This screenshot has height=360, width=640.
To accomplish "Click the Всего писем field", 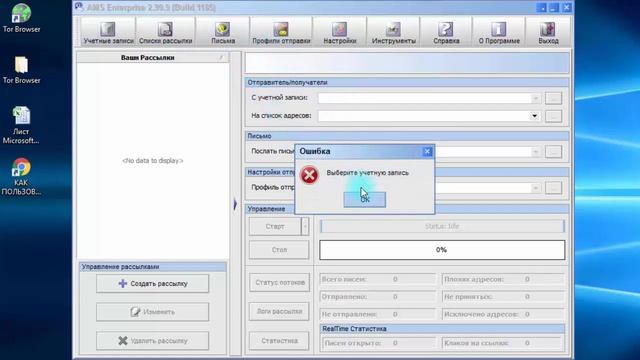I will (x=378, y=279).
